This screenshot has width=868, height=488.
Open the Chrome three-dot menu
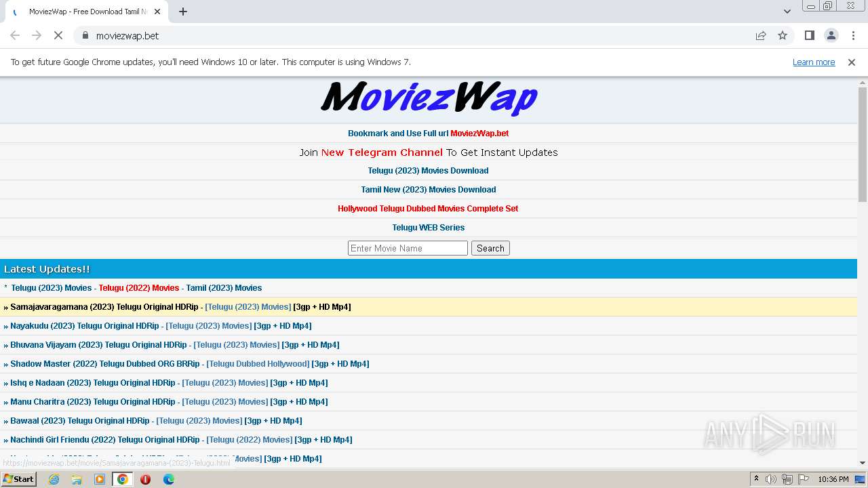(x=853, y=35)
